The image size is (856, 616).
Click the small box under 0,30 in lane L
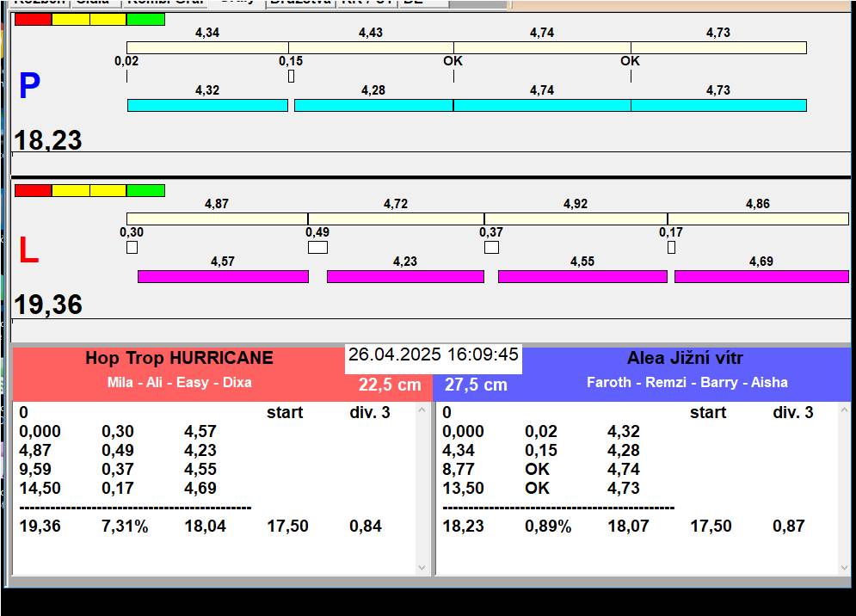(x=132, y=248)
